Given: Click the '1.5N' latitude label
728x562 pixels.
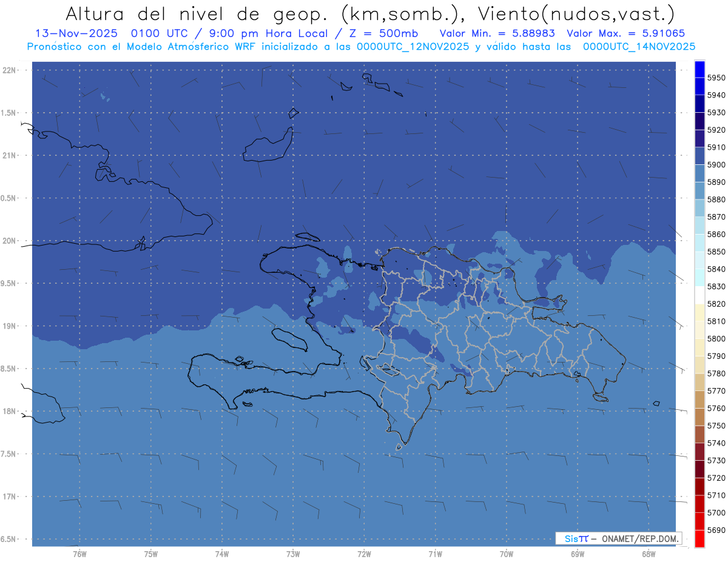Looking at the screenshot, I should (x=8, y=113).
